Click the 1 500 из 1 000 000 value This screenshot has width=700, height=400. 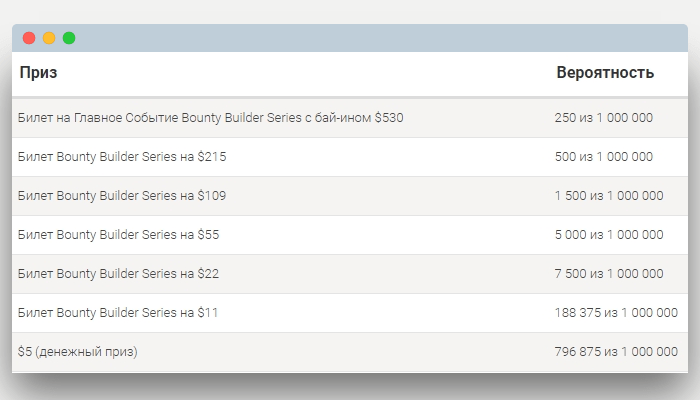tap(609, 196)
